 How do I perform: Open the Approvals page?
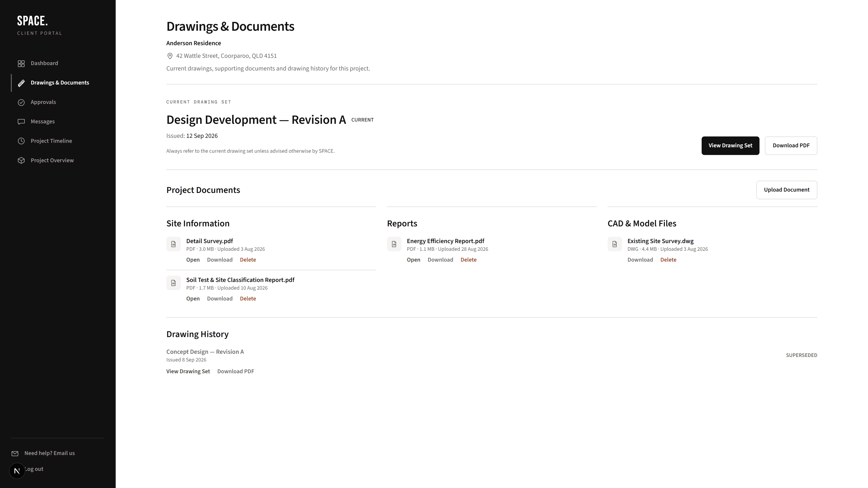pyautogui.click(x=43, y=102)
